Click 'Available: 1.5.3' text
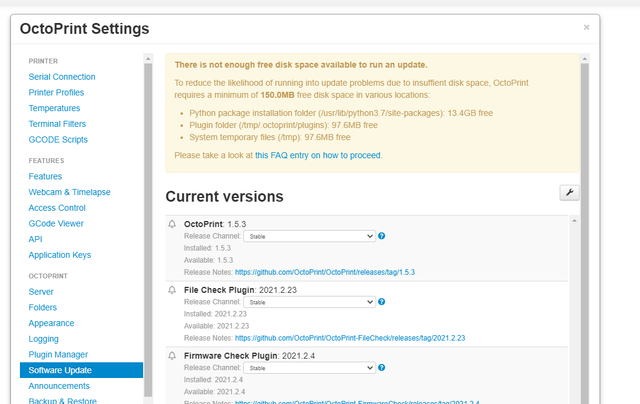Viewport: 640px width, 404px height. coord(208,260)
